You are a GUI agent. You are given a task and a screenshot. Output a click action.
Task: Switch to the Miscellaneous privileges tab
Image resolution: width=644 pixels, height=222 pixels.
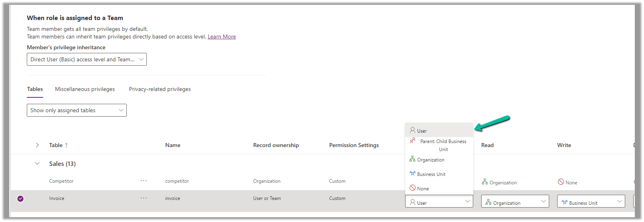click(85, 89)
